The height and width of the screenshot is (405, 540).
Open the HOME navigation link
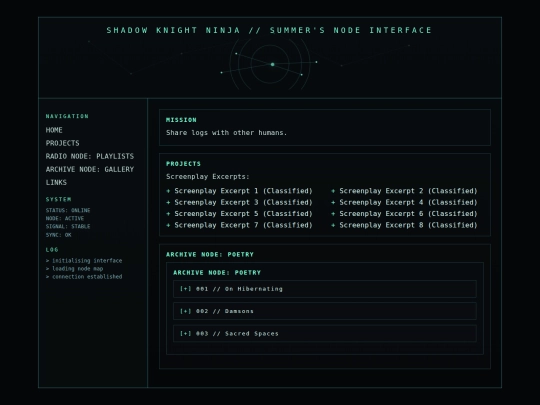(54, 130)
